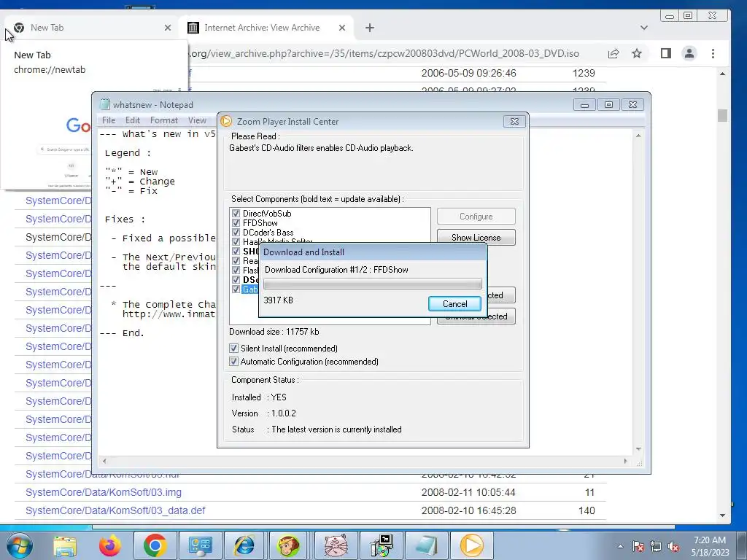Click the Download size : 11757 kb text
The width and height of the screenshot is (747, 560).
(x=274, y=332)
